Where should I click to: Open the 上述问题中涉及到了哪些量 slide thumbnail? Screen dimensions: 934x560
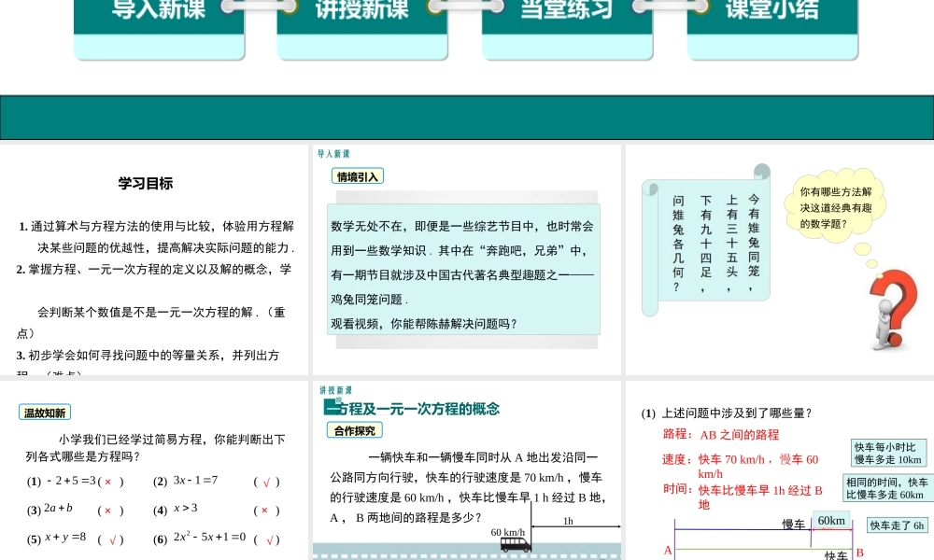click(x=780, y=470)
